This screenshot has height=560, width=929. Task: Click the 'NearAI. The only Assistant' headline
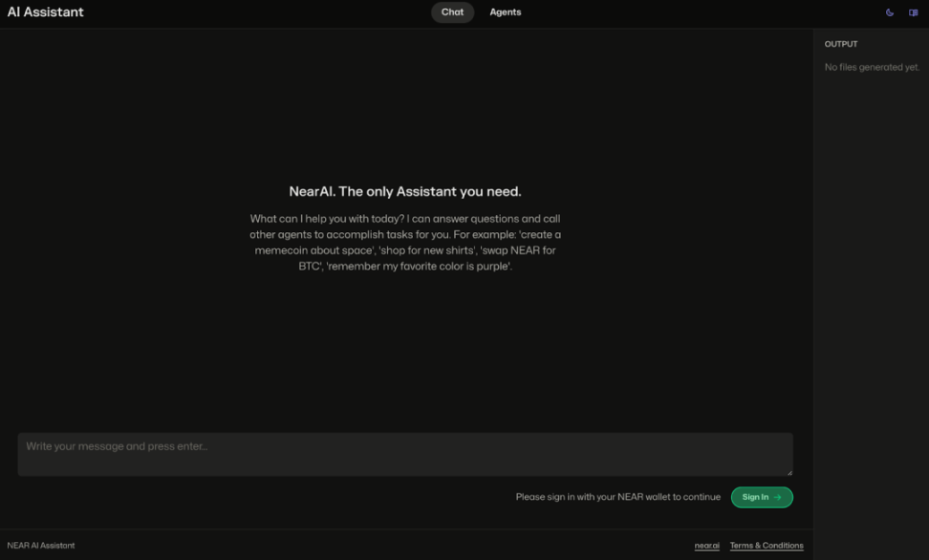pyautogui.click(x=405, y=192)
